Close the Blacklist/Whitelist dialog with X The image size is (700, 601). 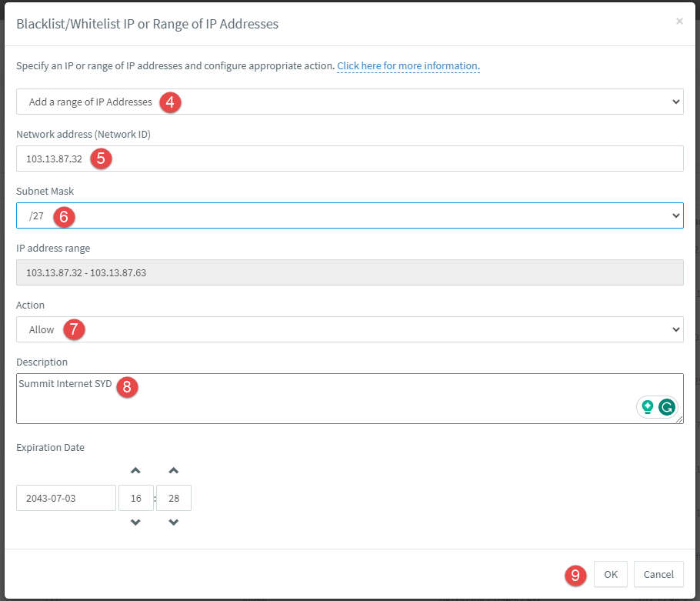(x=679, y=21)
